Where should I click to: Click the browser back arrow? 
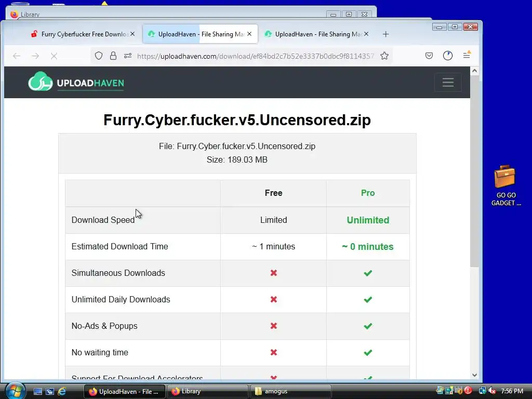click(x=17, y=56)
